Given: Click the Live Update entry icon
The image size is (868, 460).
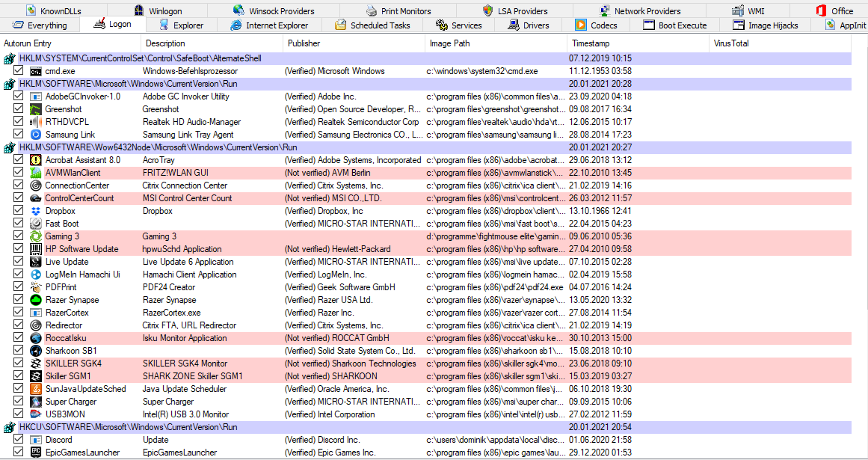Looking at the screenshot, I should 35,262.
